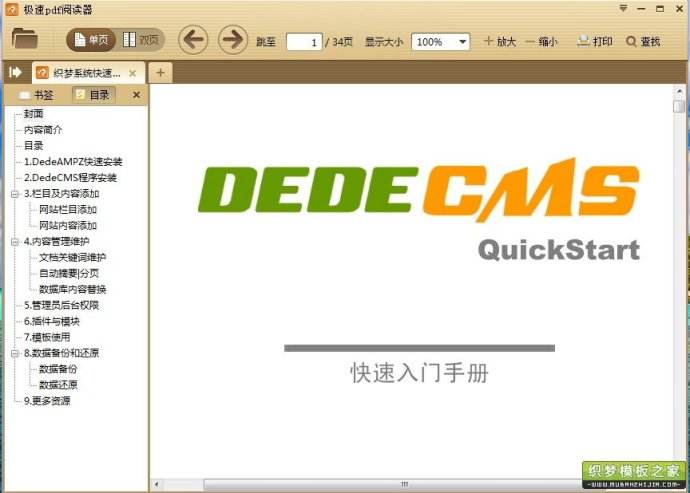The height and width of the screenshot is (493, 690).
Task: Open 数据库内容替换 outline entry
Action: (x=73, y=289)
